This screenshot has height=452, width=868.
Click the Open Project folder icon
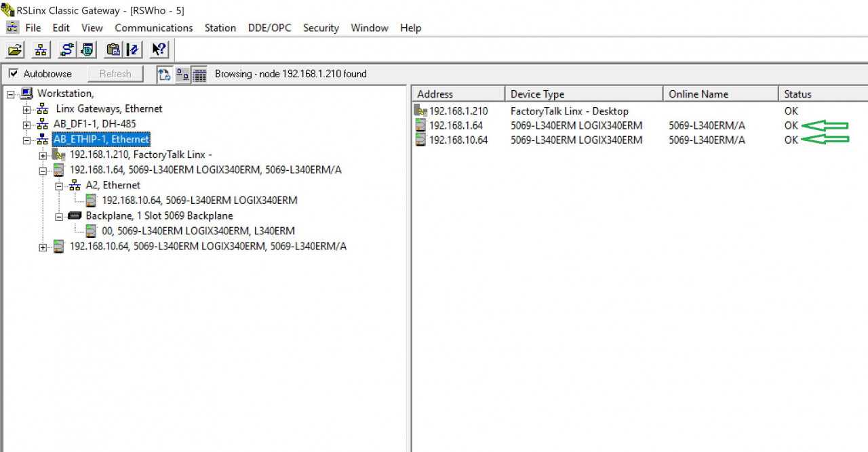pos(15,49)
